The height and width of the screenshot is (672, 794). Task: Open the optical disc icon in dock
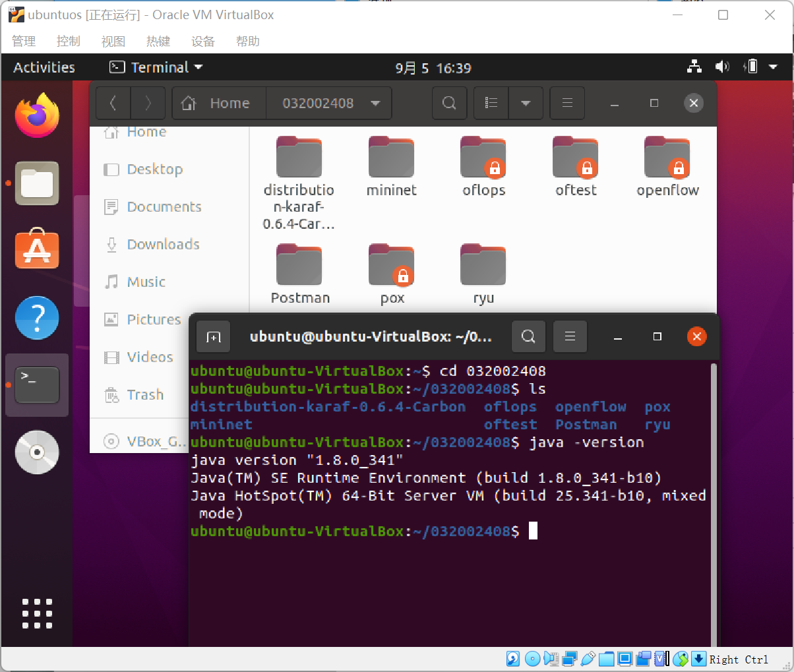[x=37, y=452]
